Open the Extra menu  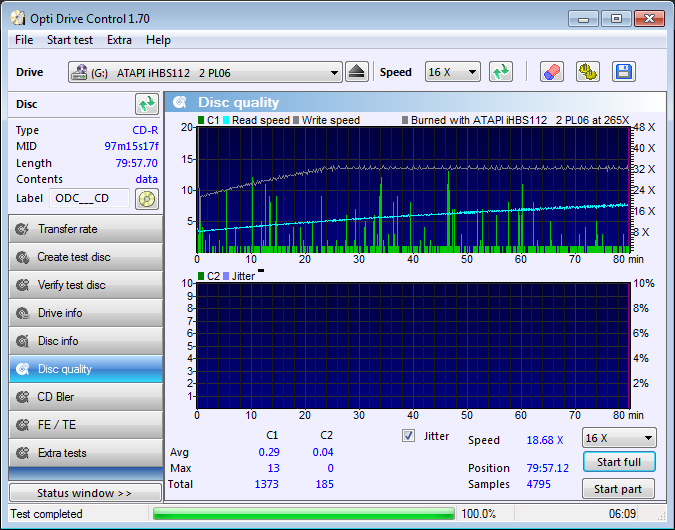pos(119,40)
